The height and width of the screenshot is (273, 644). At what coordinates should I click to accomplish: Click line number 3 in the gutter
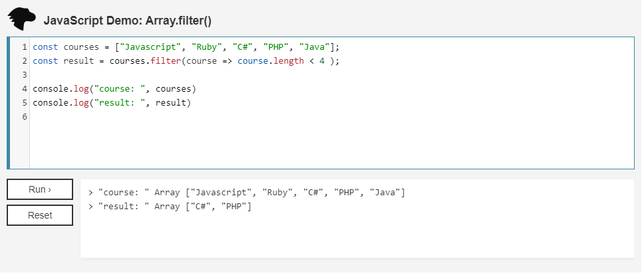(x=24, y=75)
